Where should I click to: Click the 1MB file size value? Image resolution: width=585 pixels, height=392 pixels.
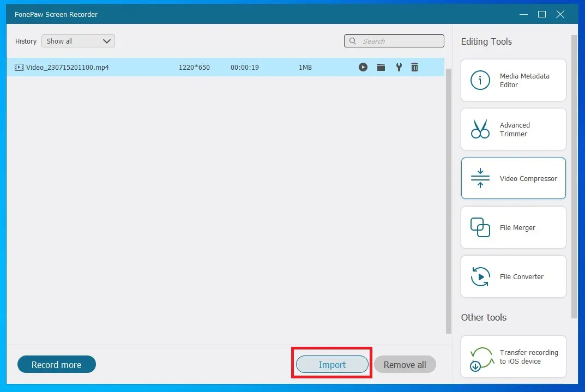pyautogui.click(x=305, y=67)
